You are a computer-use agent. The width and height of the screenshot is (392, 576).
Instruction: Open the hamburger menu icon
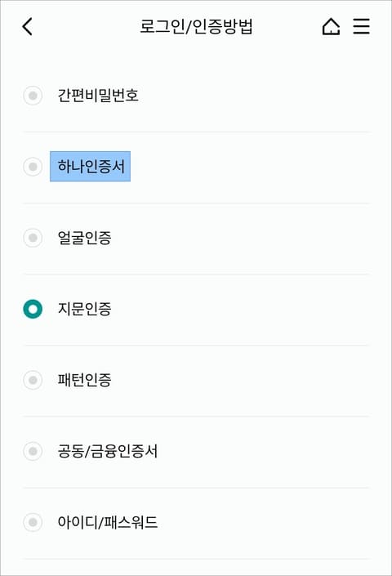pyautogui.click(x=361, y=26)
